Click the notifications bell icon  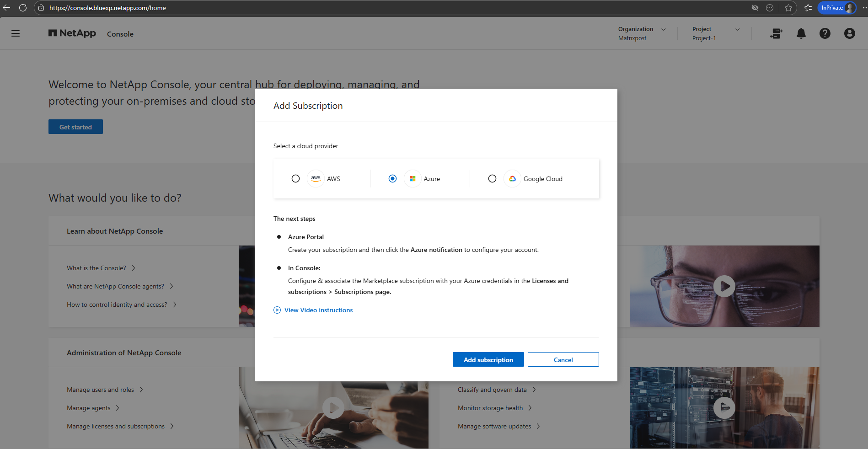(801, 33)
